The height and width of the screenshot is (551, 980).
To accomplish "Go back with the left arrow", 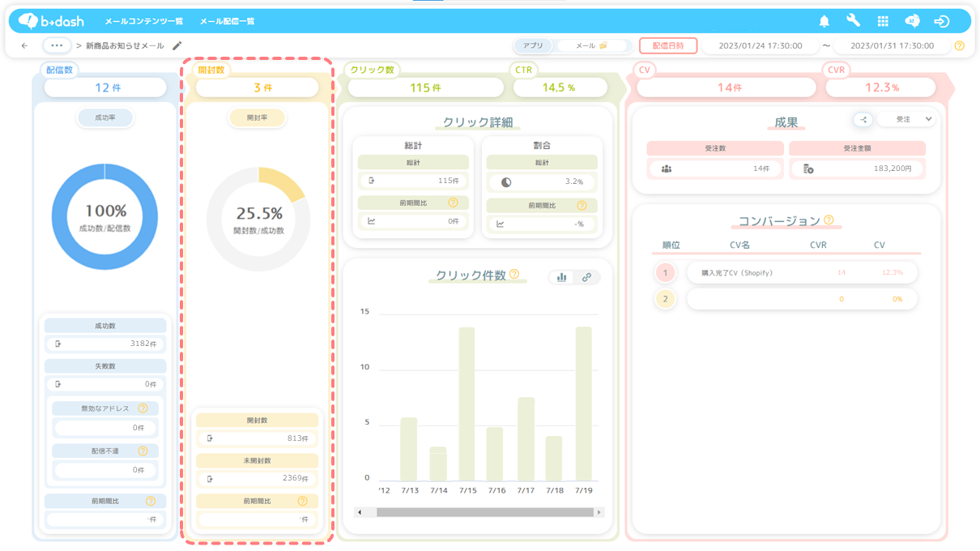I will click(x=24, y=46).
